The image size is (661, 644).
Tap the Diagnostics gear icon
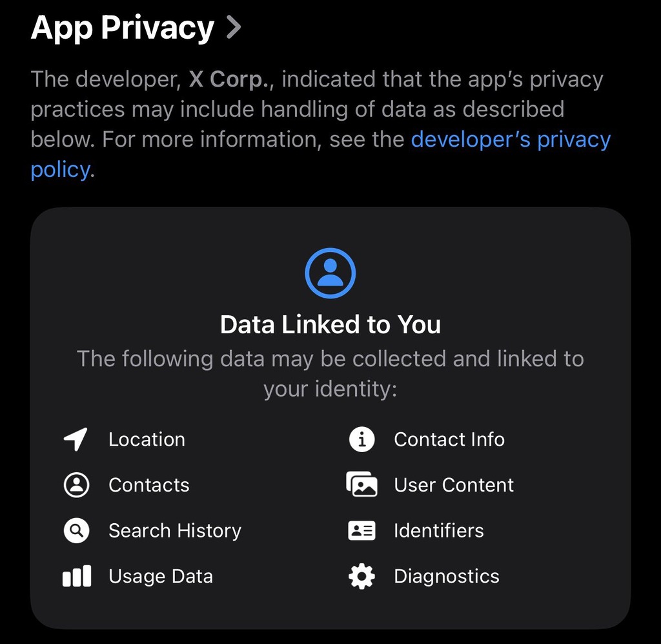click(x=361, y=576)
